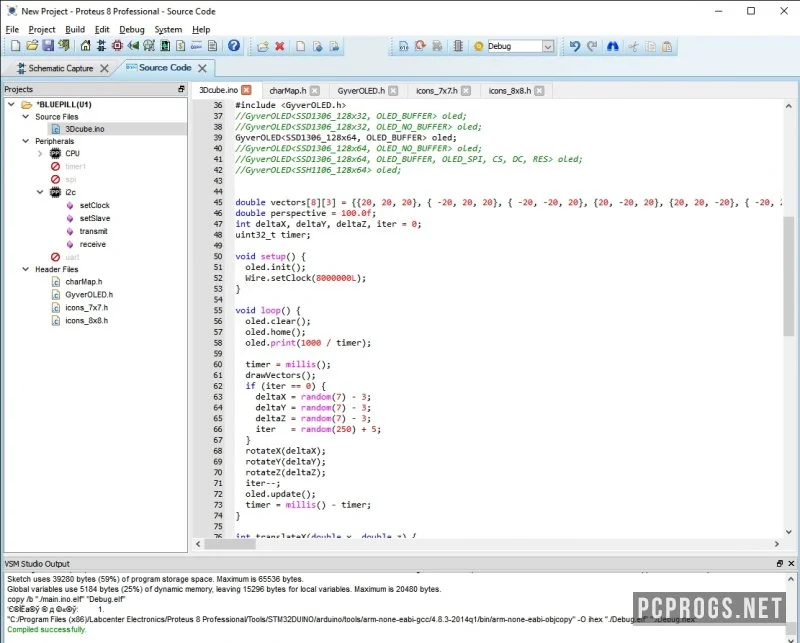Click the vertical scrollbar of code editor
This screenshot has width=800, height=643.
click(789, 276)
